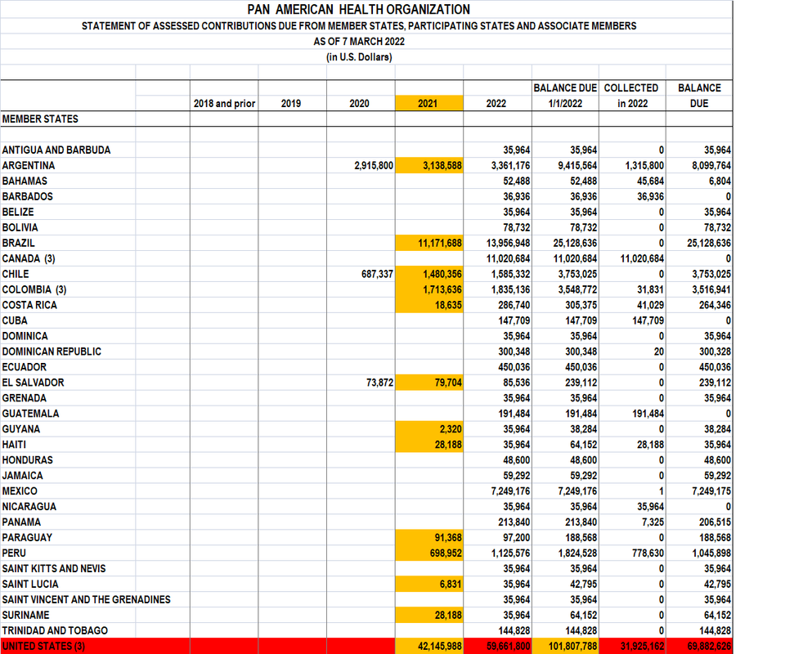Click the GRENADA row label

pos(25,399)
